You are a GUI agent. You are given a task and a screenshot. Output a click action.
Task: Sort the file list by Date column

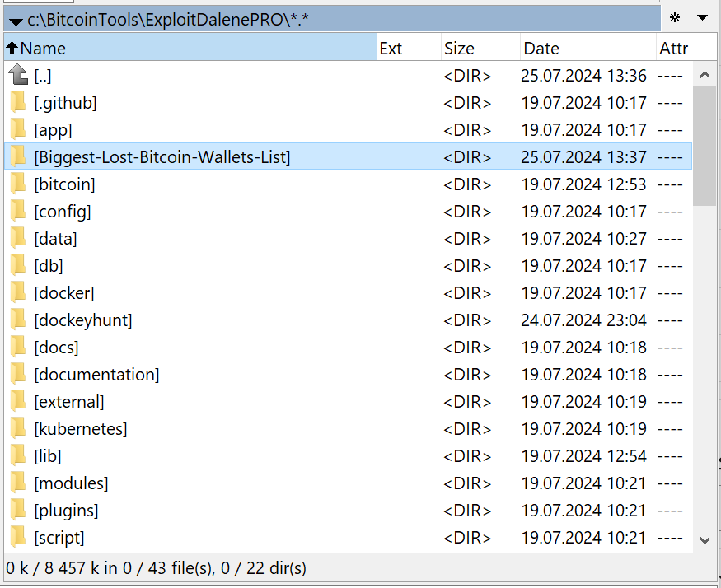pyautogui.click(x=588, y=48)
